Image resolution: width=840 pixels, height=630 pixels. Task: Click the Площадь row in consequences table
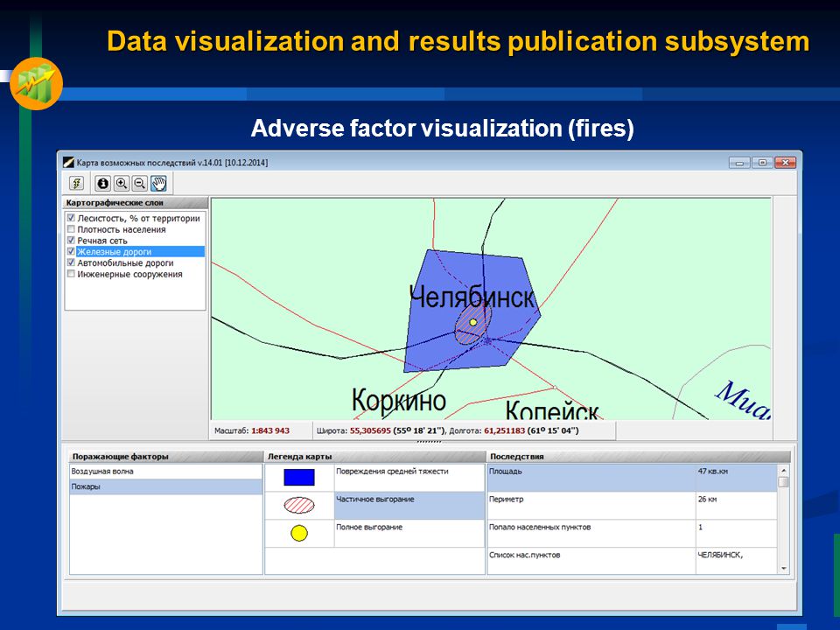pos(632,478)
